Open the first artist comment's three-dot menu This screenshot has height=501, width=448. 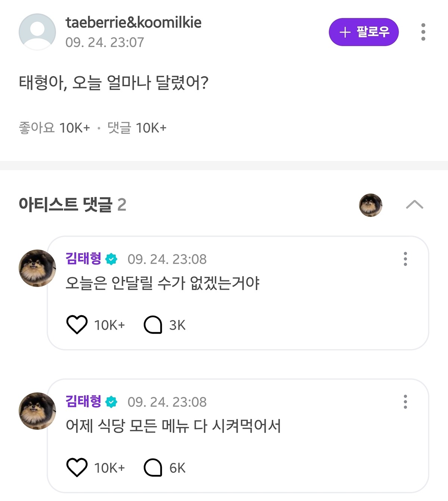tap(405, 259)
